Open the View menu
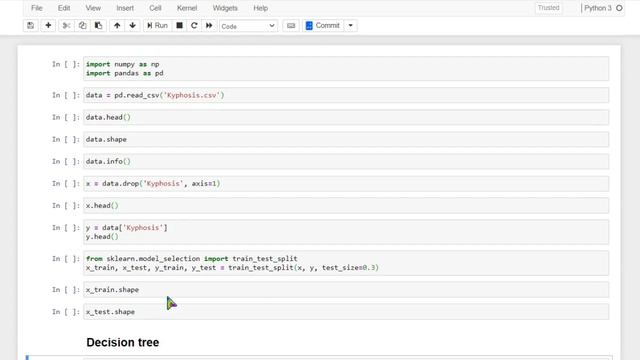 click(x=93, y=8)
